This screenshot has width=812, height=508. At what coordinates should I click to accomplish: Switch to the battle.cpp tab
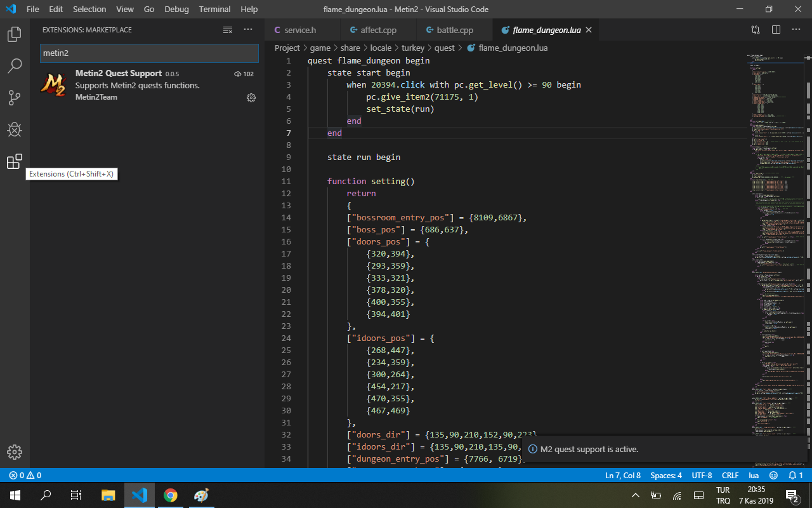[454, 30]
